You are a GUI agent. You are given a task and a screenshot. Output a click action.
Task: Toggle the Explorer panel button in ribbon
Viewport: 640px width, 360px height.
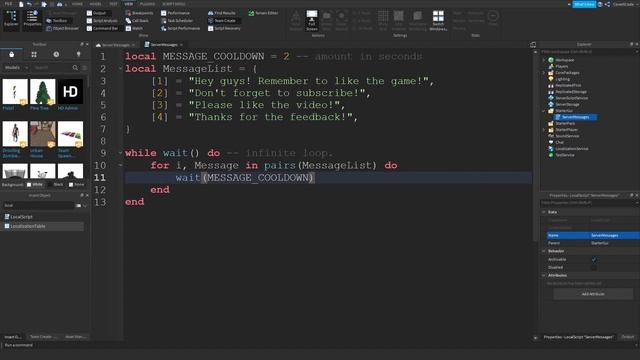[x=11, y=19]
